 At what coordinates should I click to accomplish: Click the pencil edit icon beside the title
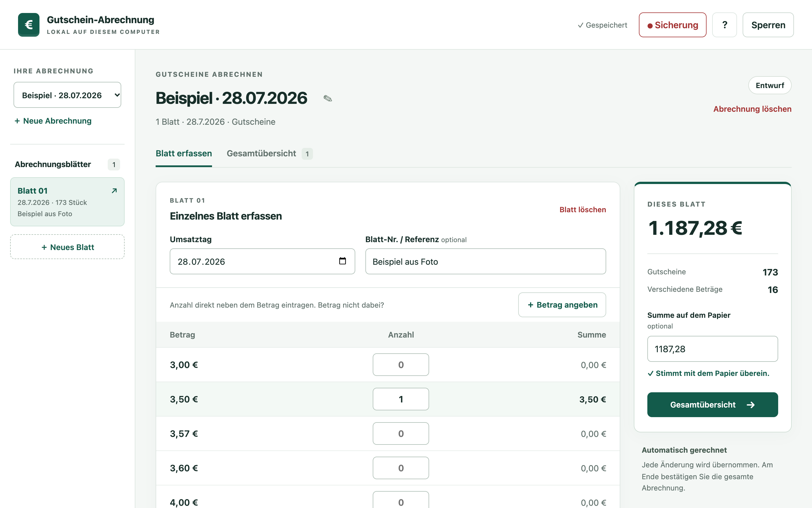[x=328, y=98]
